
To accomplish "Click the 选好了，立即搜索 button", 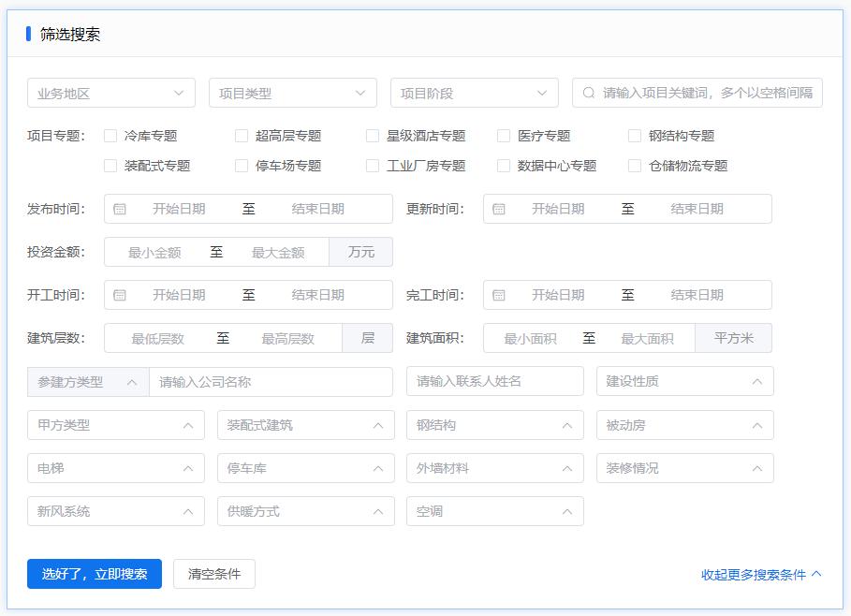I will point(93,574).
